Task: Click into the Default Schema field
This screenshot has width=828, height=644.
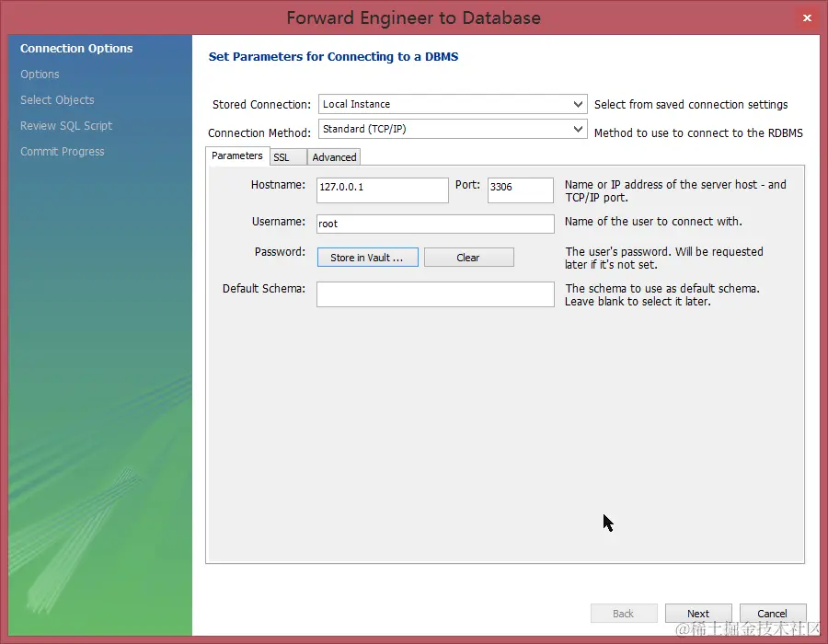Action: (435, 294)
